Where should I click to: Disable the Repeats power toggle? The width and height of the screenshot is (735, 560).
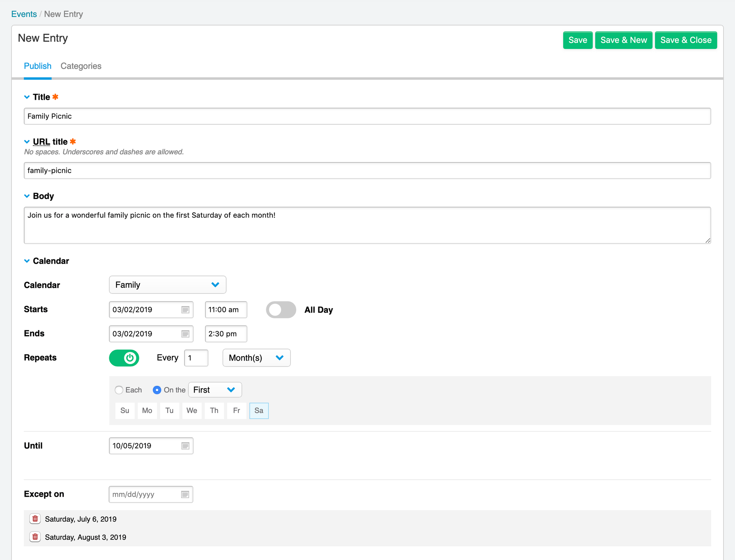124,358
